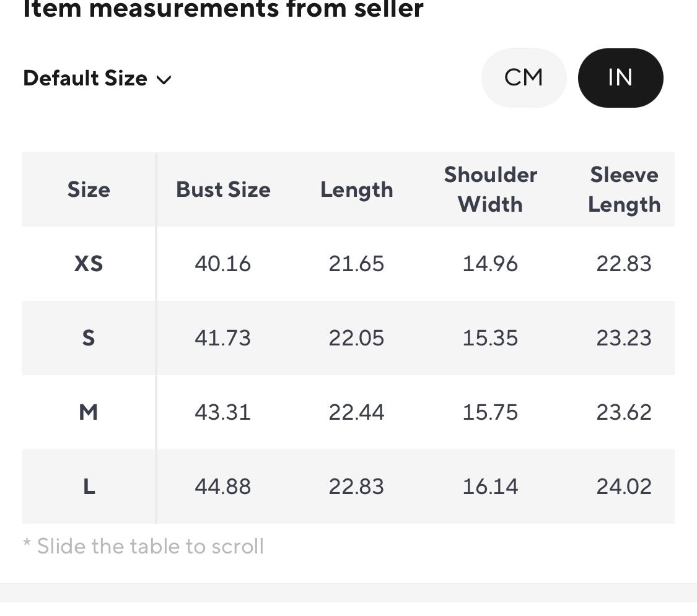Click the 'Item measurements from seller' heading
This screenshot has width=697, height=616.
223,9
